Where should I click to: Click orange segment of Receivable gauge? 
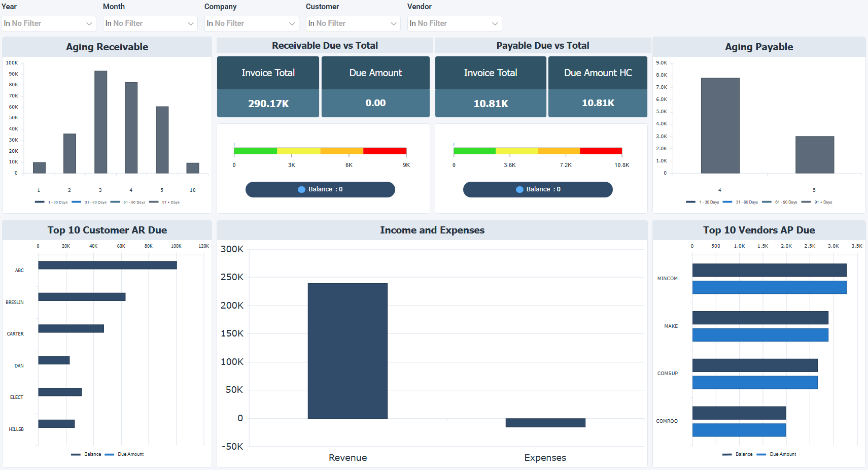(x=342, y=151)
